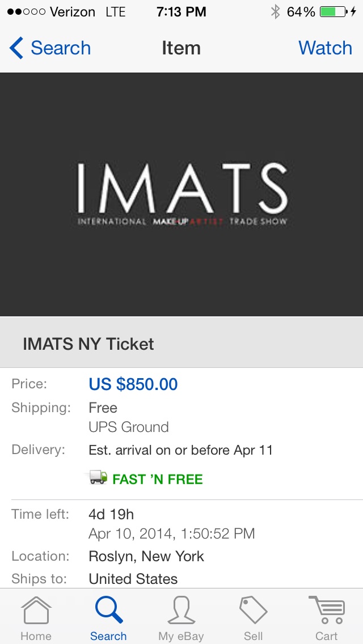Watch this item

pyautogui.click(x=325, y=48)
